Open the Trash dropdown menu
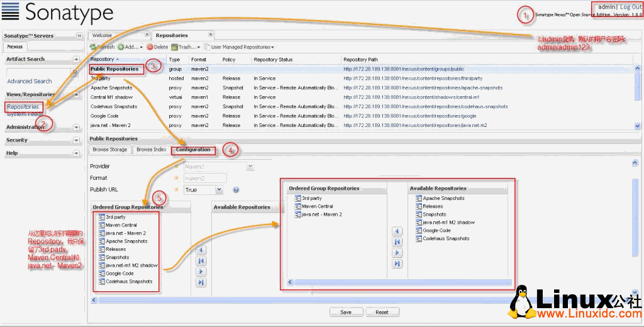This screenshot has width=644, height=327. 186,47
